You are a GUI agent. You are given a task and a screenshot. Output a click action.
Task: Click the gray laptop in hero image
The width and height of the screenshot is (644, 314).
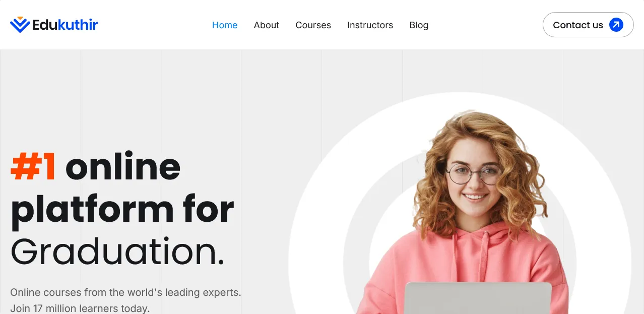click(x=478, y=298)
